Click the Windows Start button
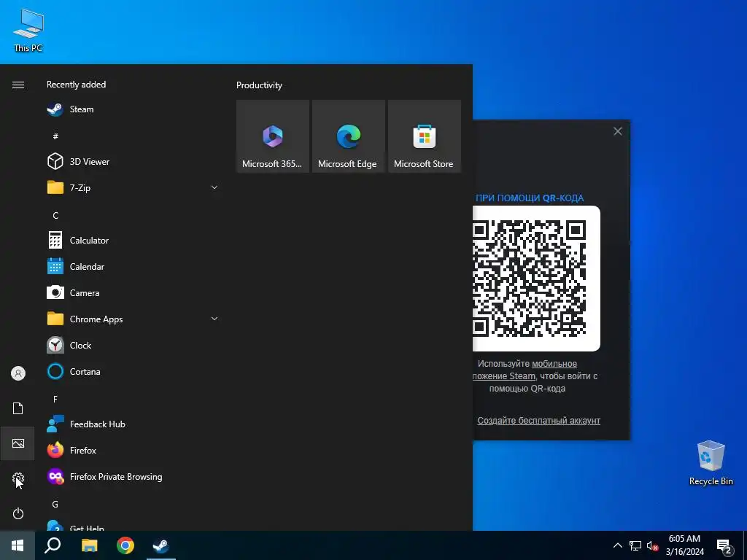Screen dimensions: 747x560 pos(18,545)
